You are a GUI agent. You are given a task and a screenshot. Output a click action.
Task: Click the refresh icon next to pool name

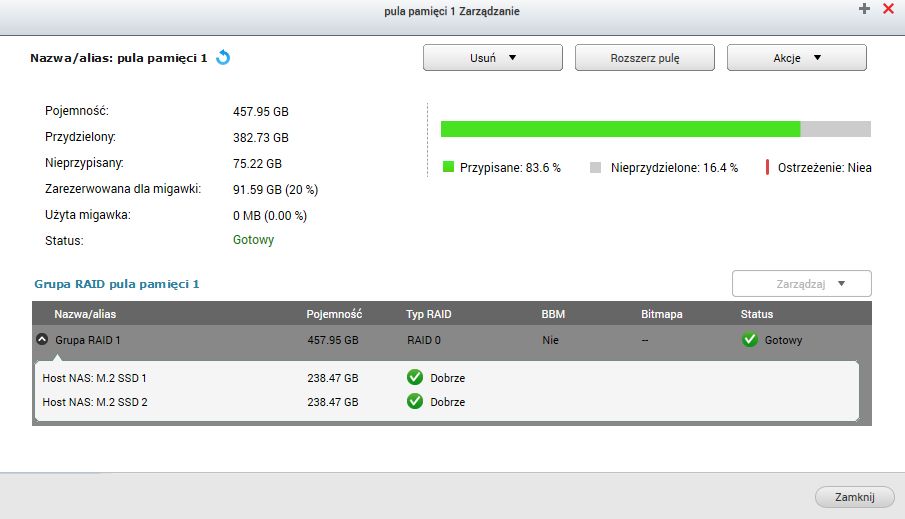223,58
